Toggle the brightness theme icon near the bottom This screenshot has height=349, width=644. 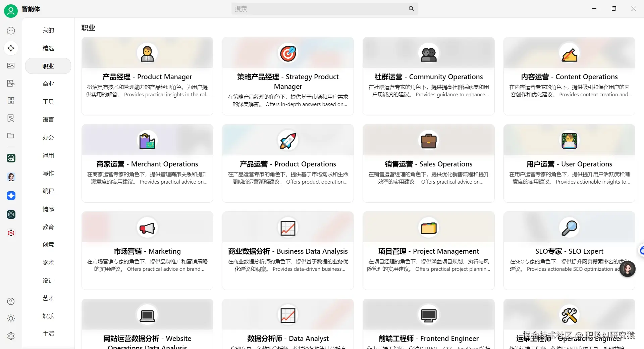(11, 318)
